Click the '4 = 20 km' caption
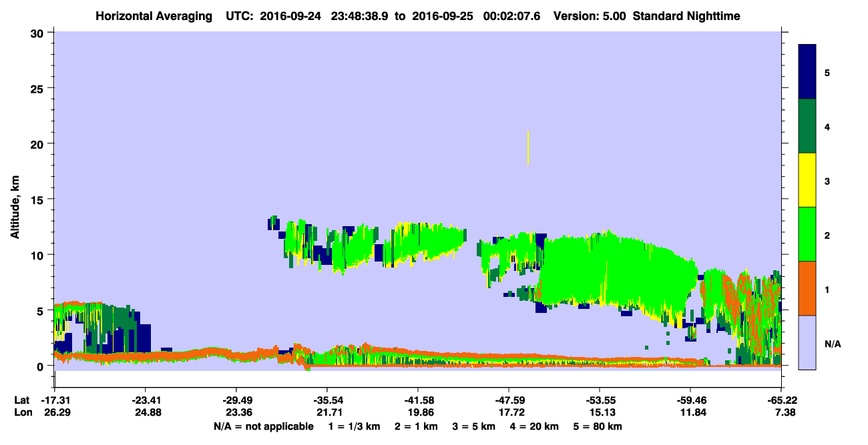This screenshot has width=868, height=445. coord(534,426)
